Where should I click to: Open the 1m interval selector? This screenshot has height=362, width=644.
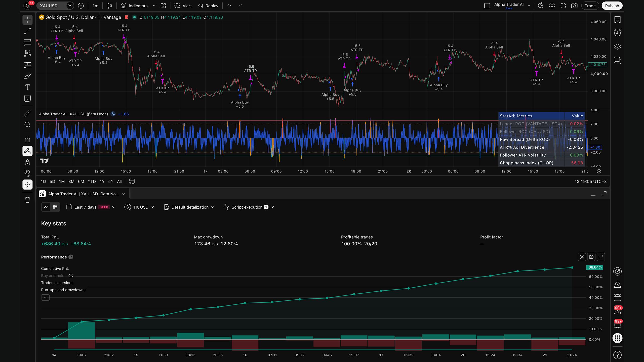click(x=95, y=6)
